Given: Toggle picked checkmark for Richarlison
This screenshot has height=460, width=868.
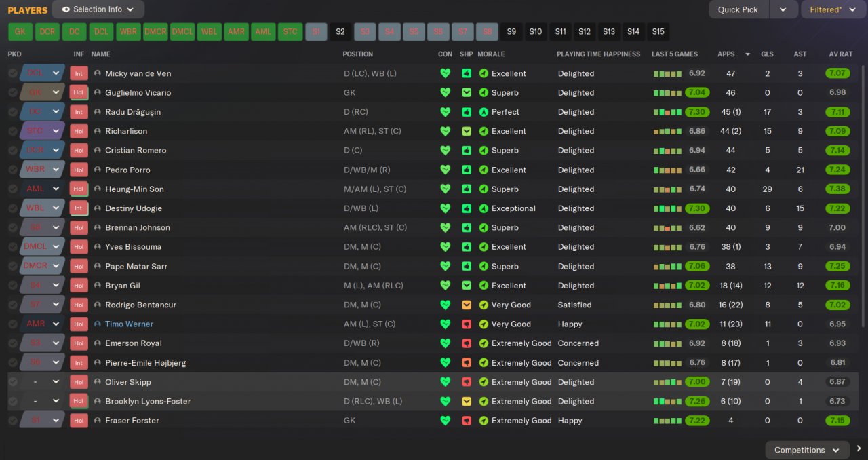Looking at the screenshot, I should pos(13,131).
